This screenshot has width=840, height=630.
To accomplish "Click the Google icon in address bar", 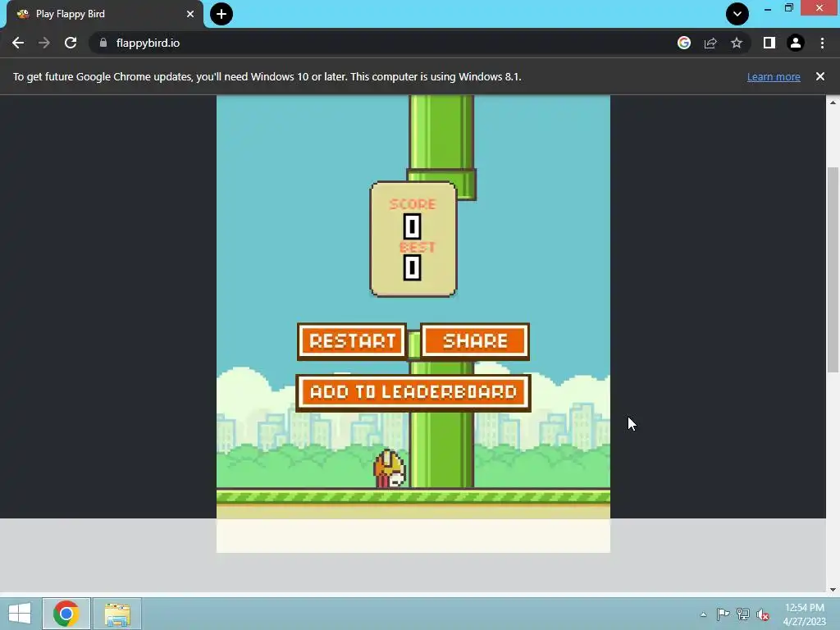I will [x=684, y=43].
